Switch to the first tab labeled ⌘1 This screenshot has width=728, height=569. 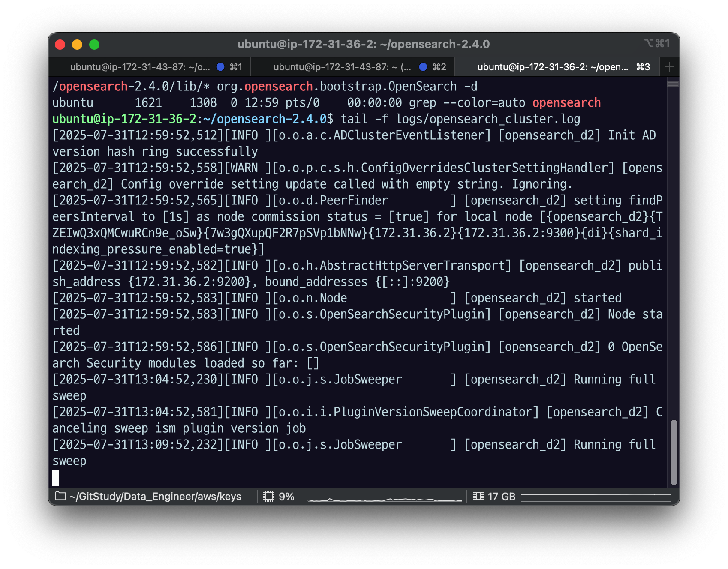coord(150,67)
